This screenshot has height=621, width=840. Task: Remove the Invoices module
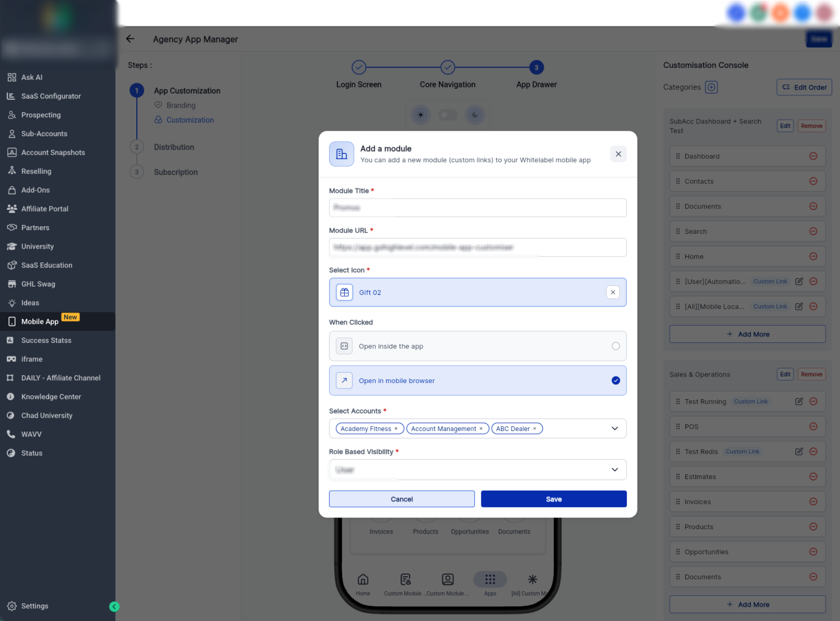(813, 502)
